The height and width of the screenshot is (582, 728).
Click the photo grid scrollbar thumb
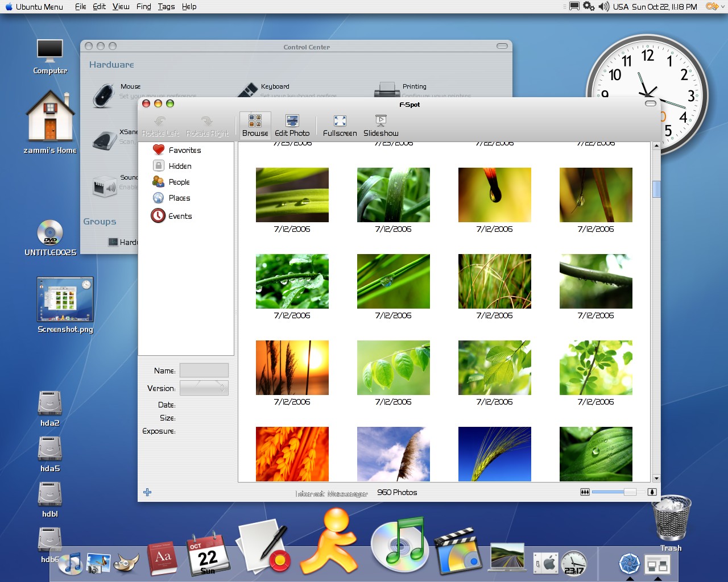pyautogui.click(x=656, y=189)
